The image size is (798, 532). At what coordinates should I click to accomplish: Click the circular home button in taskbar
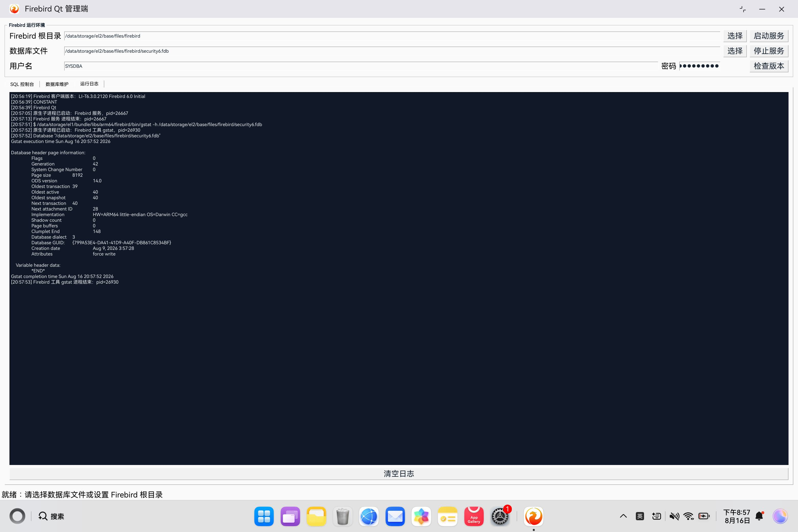[x=17, y=516]
